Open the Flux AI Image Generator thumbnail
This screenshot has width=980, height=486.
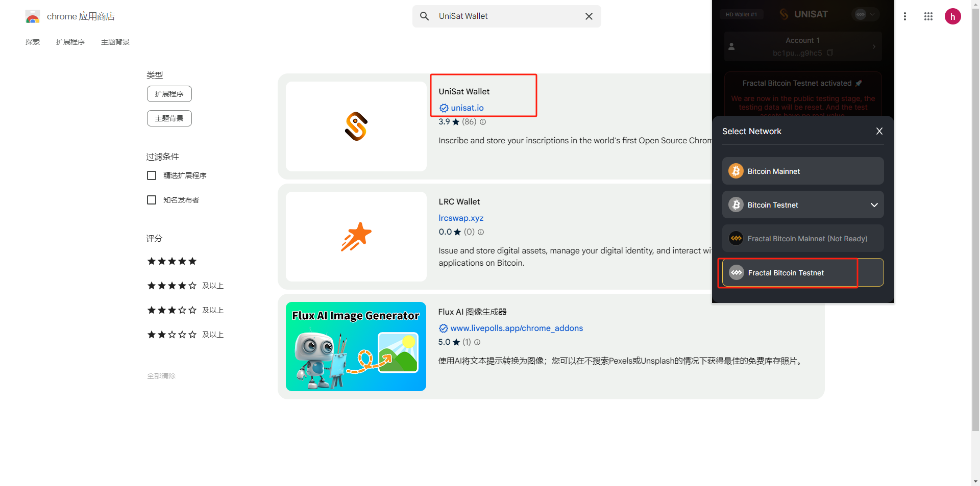coord(356,347)
